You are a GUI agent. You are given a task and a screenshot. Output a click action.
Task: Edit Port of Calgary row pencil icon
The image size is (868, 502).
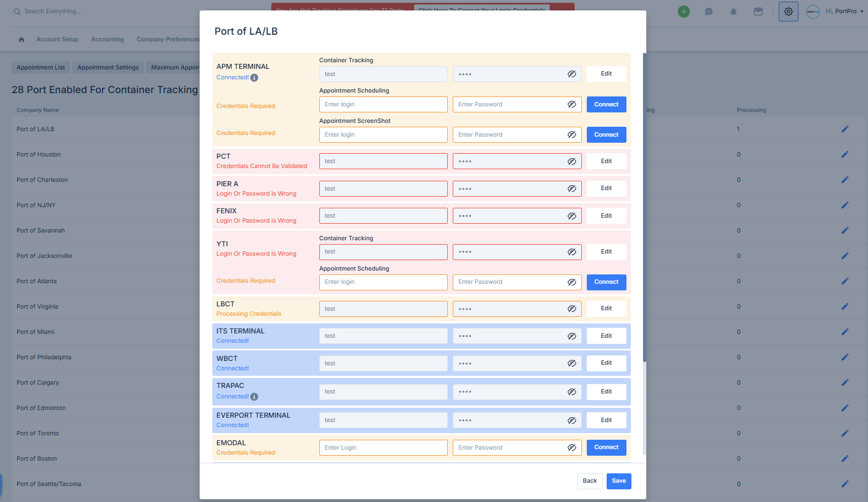coord(845,382)
